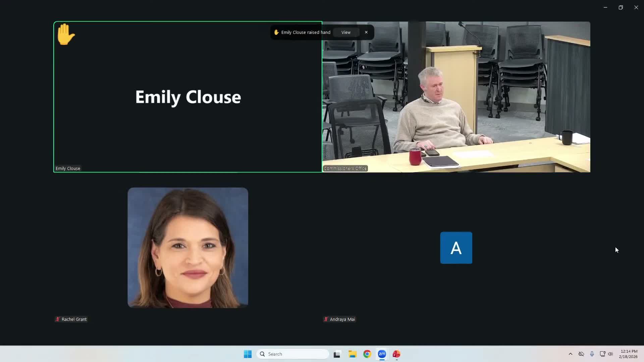Click the raised hand emoji on Emily's tile

tap(66, 34)
